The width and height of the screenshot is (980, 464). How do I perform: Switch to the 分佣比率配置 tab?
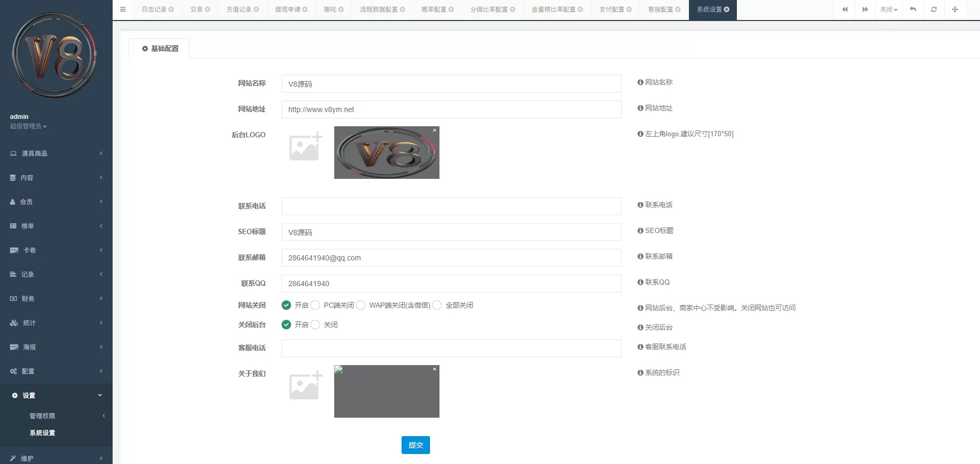pos(489,9)
